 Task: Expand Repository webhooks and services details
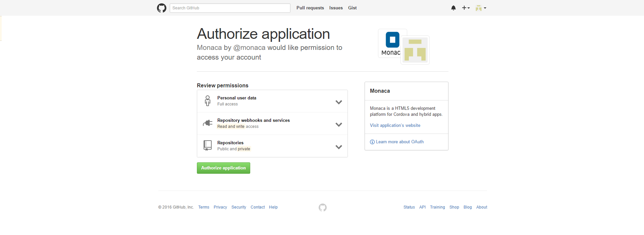[x=339, y=125]
